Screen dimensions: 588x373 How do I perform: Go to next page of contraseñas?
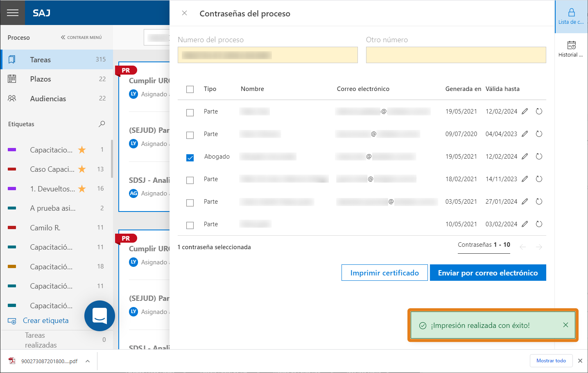[539, 247]
